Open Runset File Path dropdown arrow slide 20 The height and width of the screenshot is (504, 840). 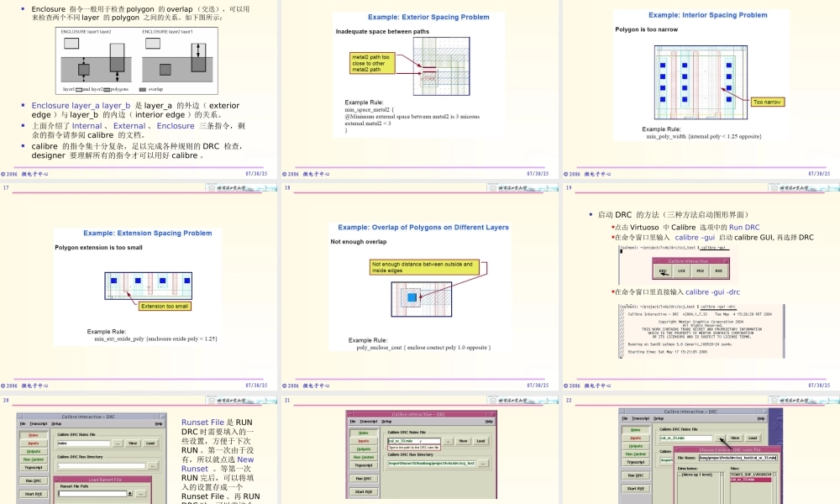[x=130, y=494]
